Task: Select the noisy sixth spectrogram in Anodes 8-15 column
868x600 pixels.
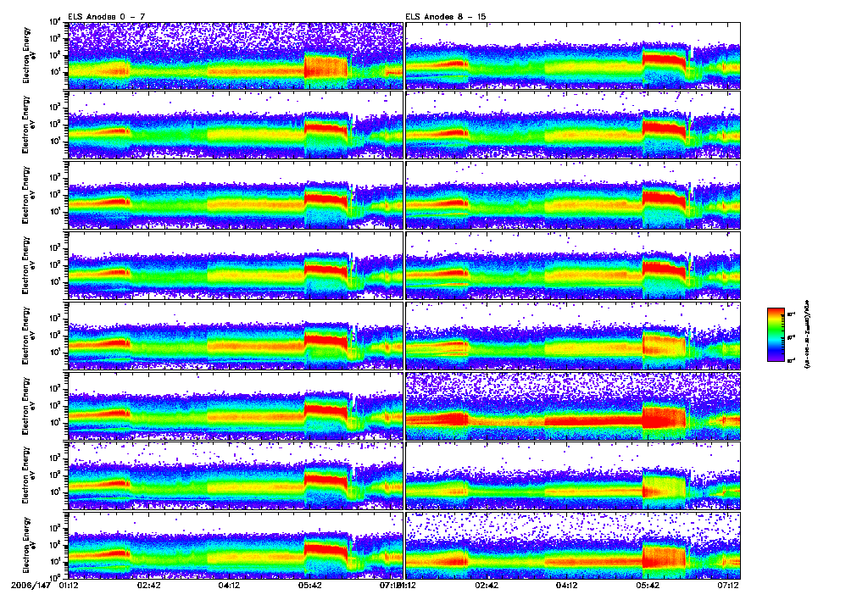Action: click(573, 406)
